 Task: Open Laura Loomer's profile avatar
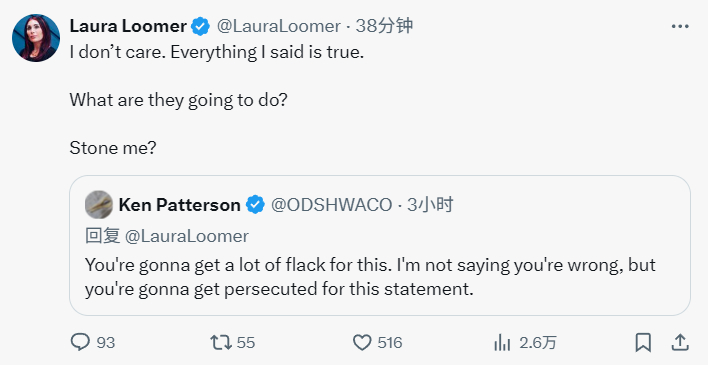36,38
